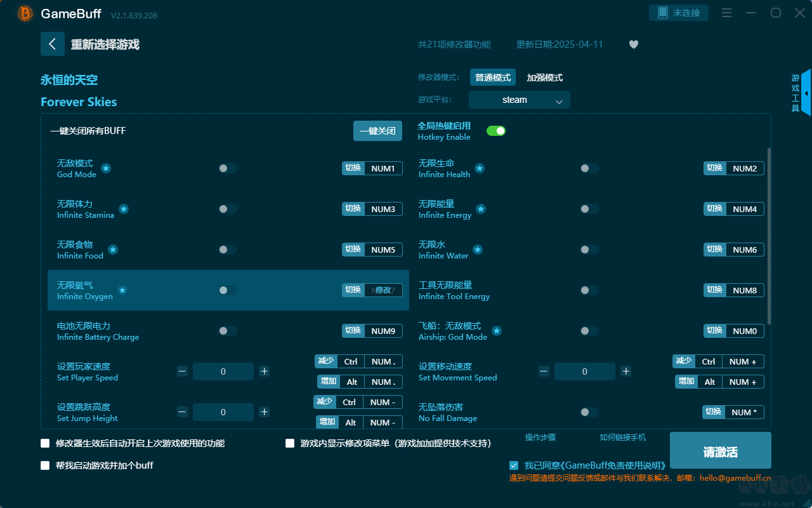812x508 pixels.
Task: Select the 加强模式 enhanced mode tab
Action: tap(545, 77)
